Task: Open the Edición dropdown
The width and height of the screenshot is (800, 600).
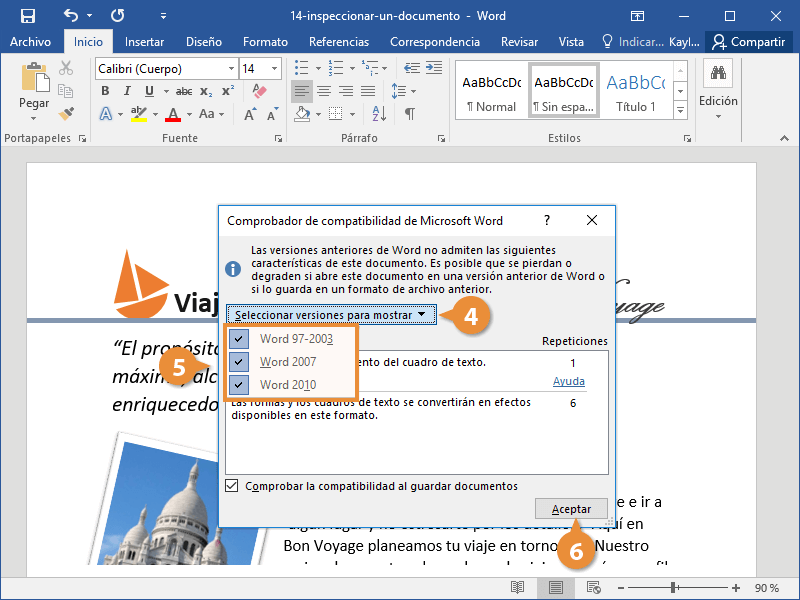Action: coord(718,101)
